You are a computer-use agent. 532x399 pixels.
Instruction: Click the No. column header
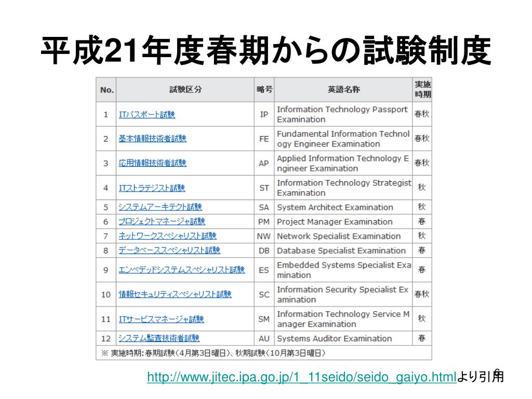(106, 90)
